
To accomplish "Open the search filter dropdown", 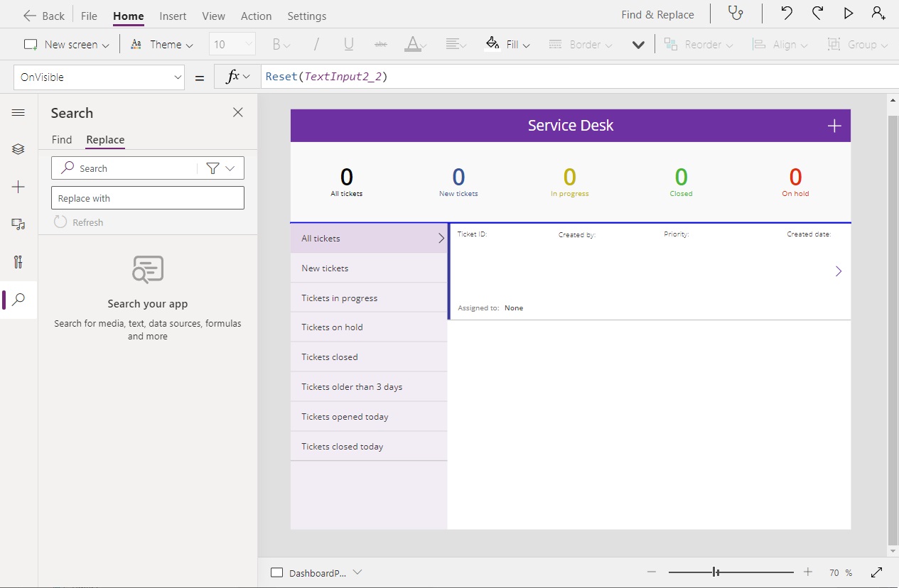I will 220,168.
